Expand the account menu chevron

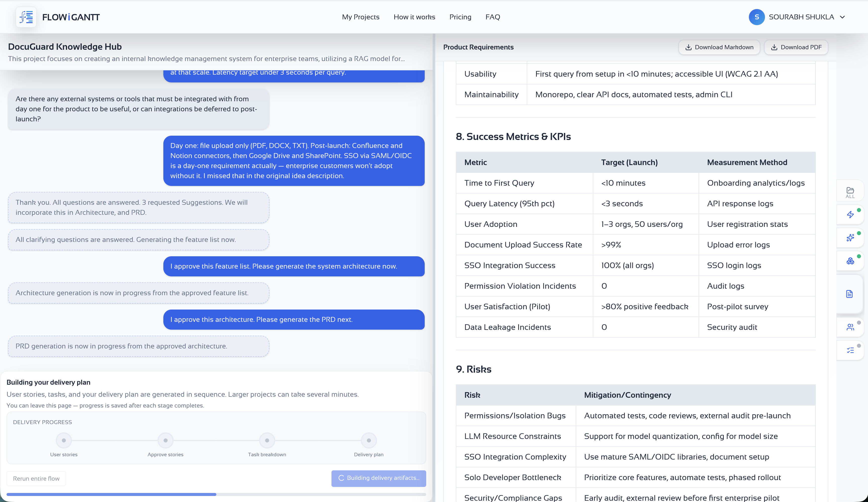[x=842, y=17]
